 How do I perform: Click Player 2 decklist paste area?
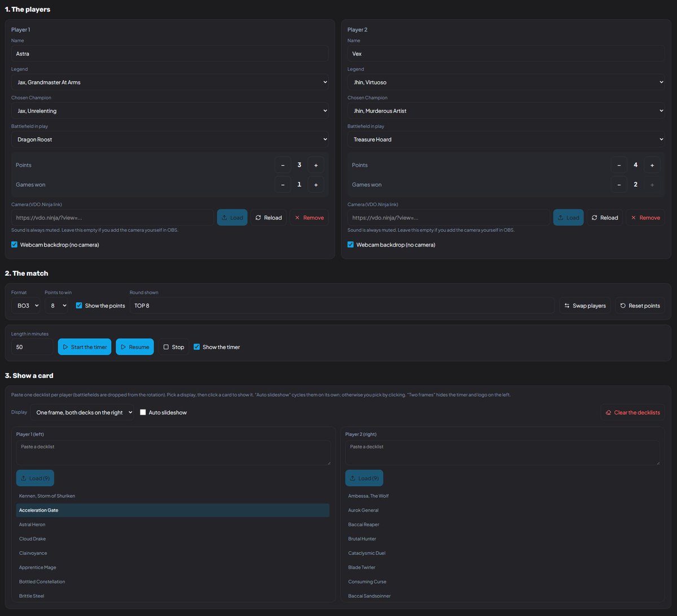point(502,453)
